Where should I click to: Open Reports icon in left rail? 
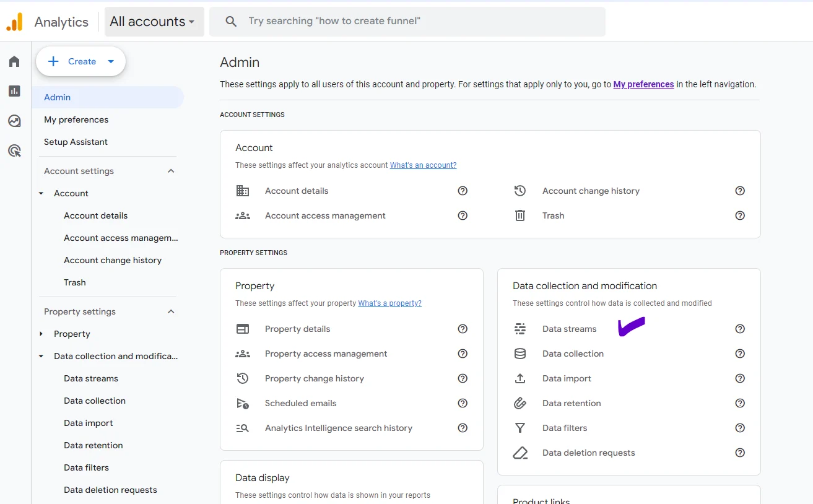14,91
